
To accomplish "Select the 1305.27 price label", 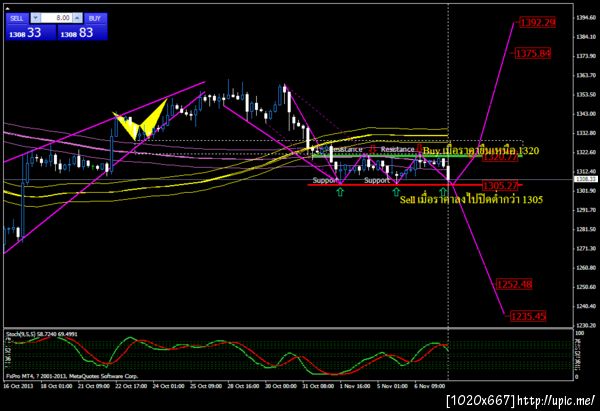I will [x=500, y=186].
